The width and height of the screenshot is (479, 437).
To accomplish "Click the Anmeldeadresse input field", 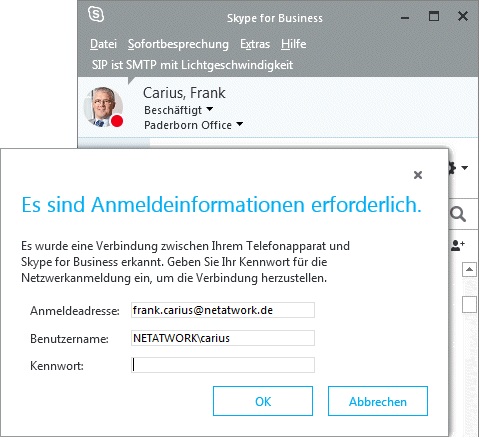I will 223,310.
